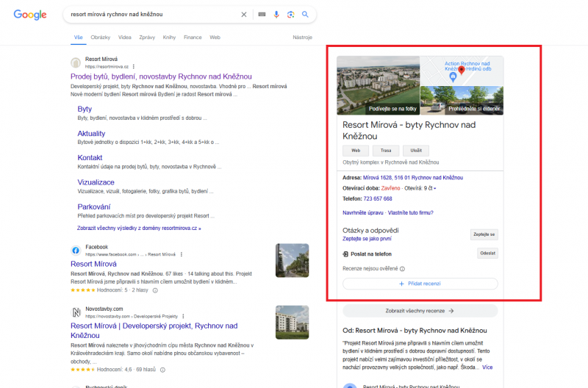
Task: Click Zobrazit všechny recenze button
Action: tap(420, 311)
